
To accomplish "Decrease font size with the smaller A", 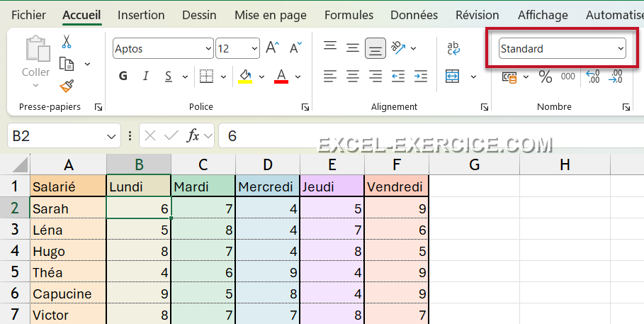I will (295, 48).
